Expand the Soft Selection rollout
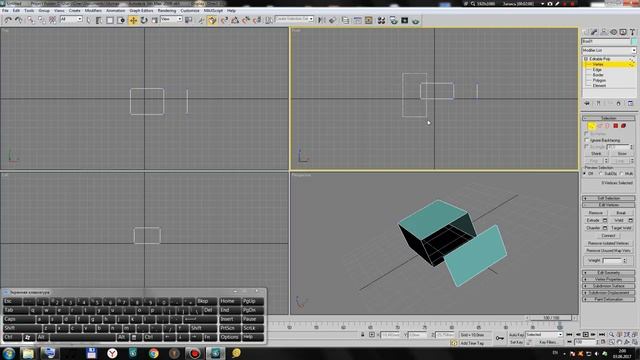This screenshot has height=360, width=640. click(609, 198)
